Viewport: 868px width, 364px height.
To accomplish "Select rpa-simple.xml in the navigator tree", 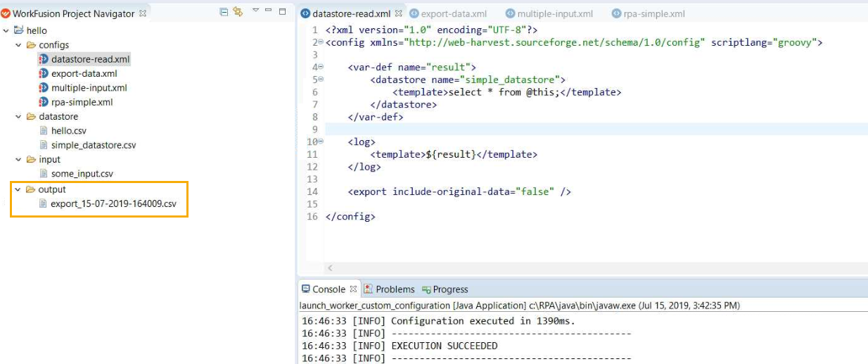I will [x=82, y=102].
